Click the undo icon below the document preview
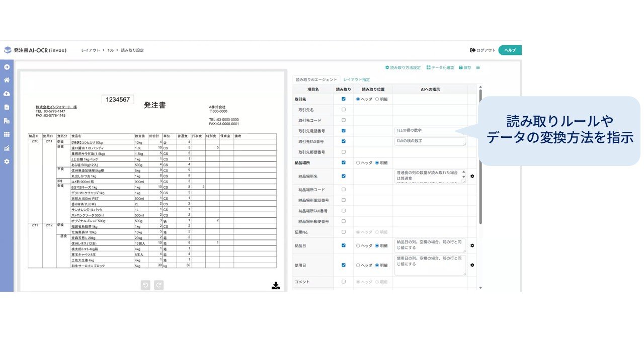 (145, 285)
